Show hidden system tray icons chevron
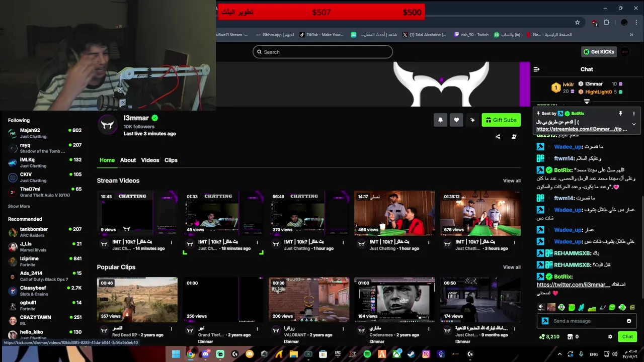This screenshot has width=644, height=362. (560, 354)
